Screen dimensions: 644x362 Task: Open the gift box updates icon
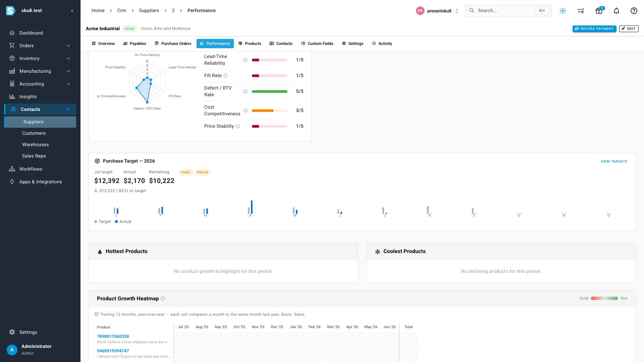[599, 11]
